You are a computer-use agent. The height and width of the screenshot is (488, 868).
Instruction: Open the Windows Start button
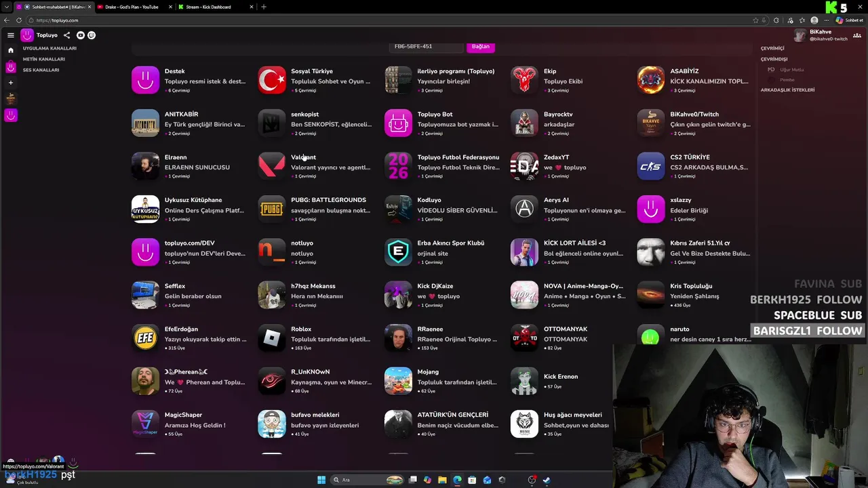(x=321, y=480)
